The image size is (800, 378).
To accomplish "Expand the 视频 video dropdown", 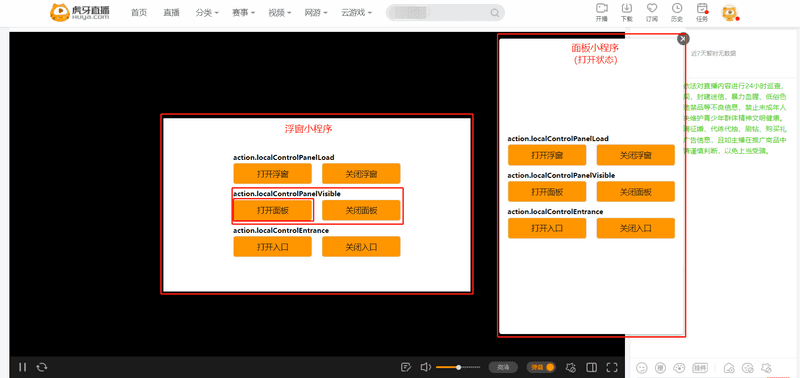I will tap(280, 13).
